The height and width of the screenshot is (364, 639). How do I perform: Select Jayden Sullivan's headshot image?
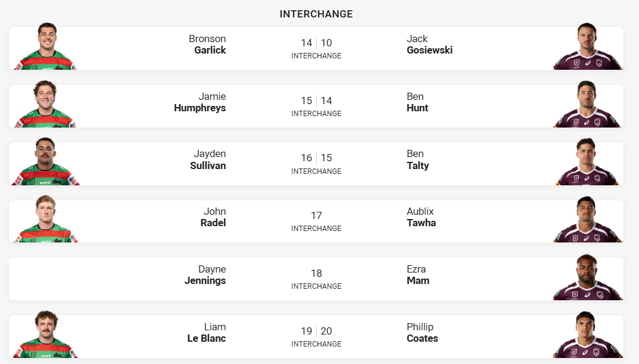tap(45, 162)
